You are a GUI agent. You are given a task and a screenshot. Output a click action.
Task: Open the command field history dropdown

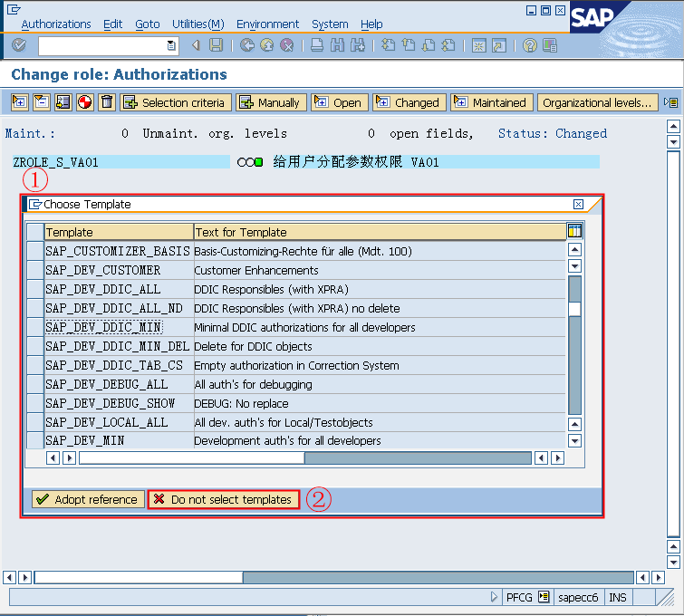point(171,45)
